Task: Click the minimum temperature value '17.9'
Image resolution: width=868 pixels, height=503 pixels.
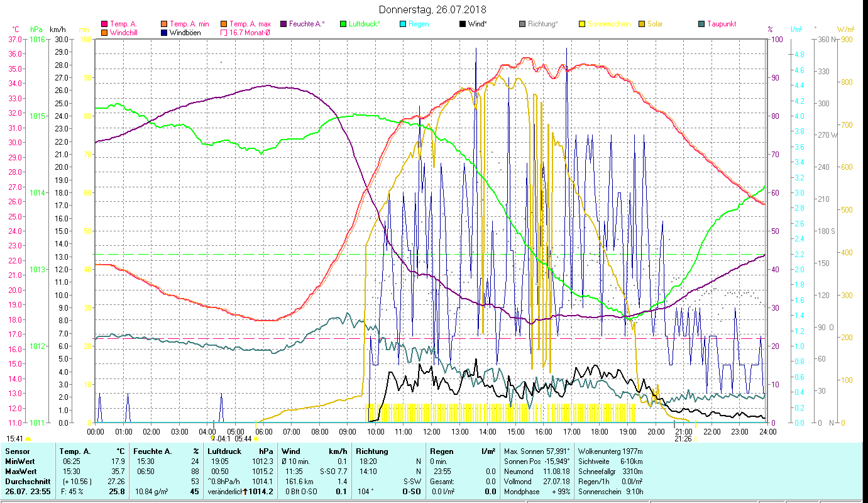Action: (118, 462)
